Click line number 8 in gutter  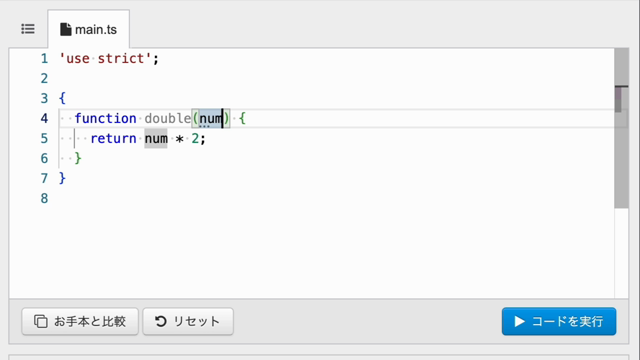point(44,198)
